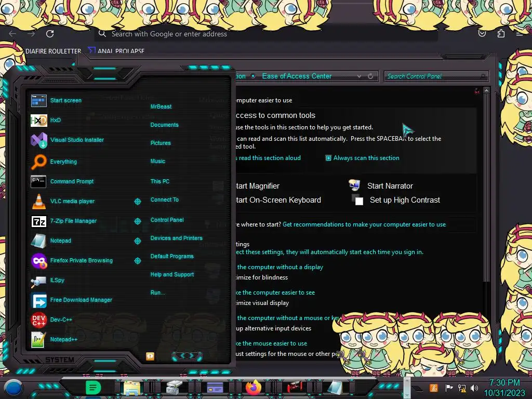Open Firefox extensions puzzle icon
532x399 pixels.
point(501,33)
